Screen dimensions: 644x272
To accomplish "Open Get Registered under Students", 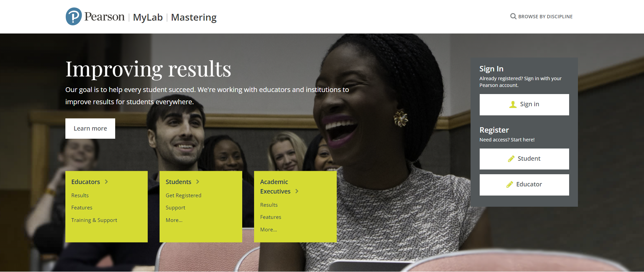I will (183, 195).
